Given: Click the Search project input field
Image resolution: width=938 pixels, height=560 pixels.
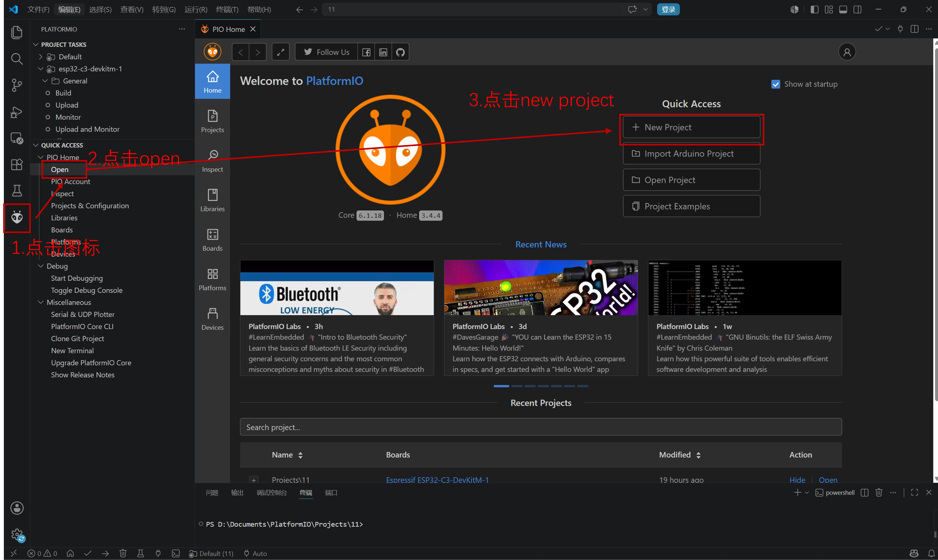Looking at the screenshot, I should pos(541,427).
